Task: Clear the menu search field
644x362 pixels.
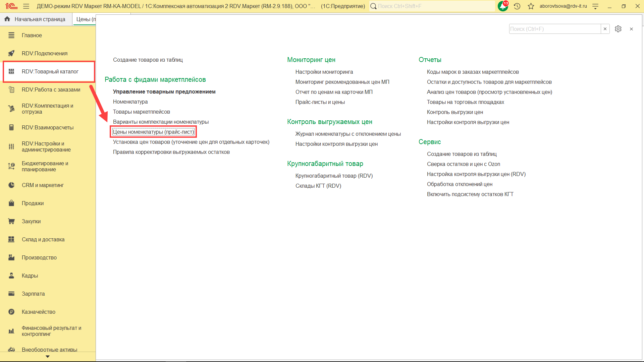Action: 605,29
